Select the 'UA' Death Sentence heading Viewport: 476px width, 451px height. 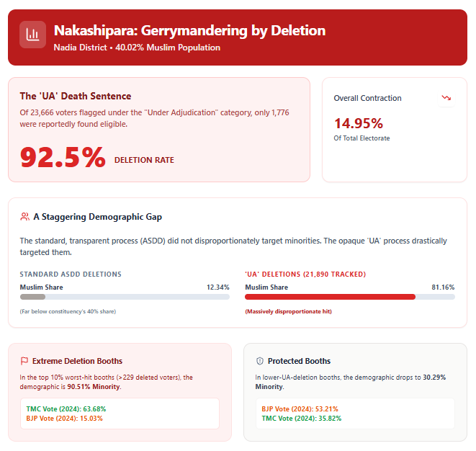(76, 96)
